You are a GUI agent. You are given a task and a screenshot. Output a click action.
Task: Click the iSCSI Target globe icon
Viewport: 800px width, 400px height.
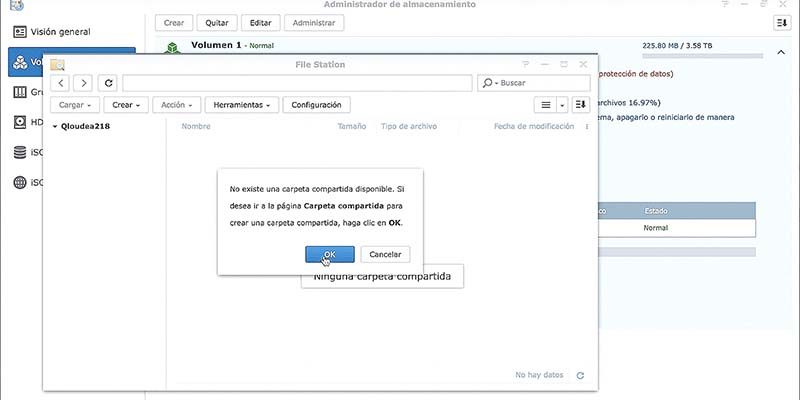(20, 182)
